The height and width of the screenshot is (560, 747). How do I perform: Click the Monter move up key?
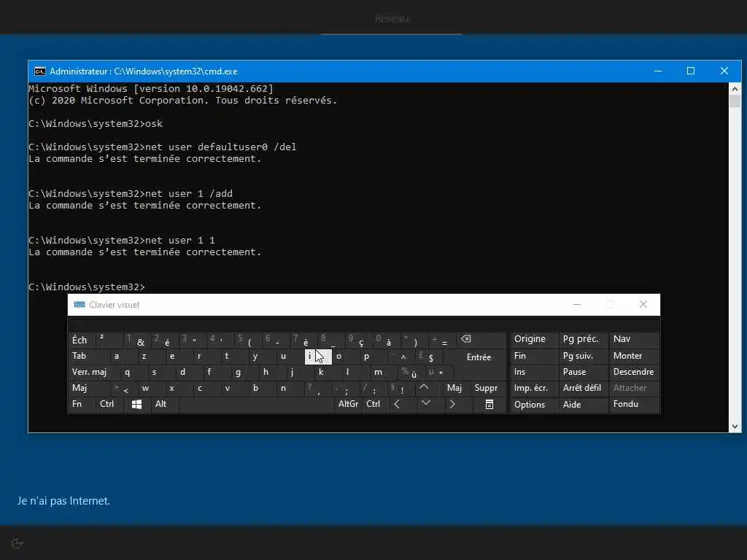point(635,356)
